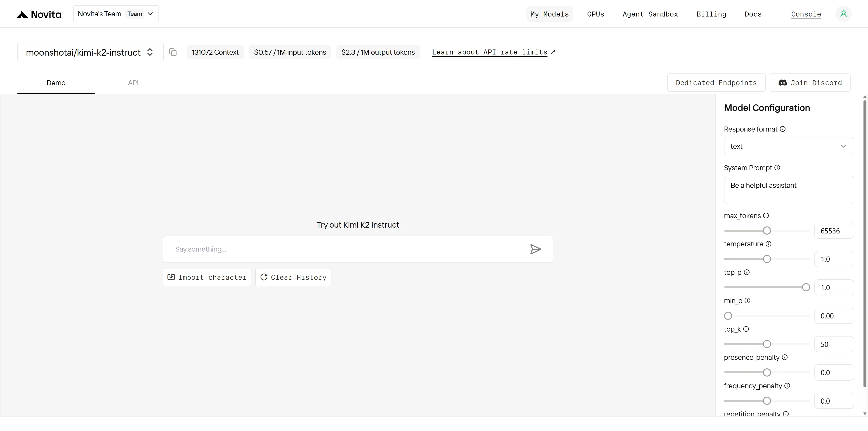Click info icon next to frequency_penalty
Viewport: 868px width, 431px height.
787,386
